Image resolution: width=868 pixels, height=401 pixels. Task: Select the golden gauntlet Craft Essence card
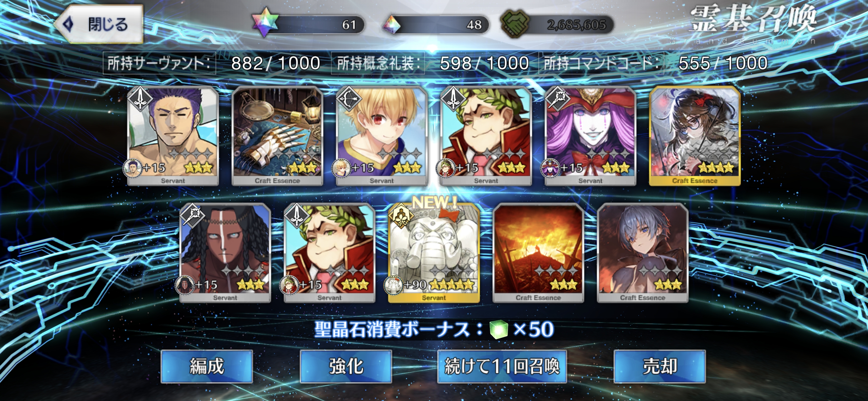[x=277, y=136]
